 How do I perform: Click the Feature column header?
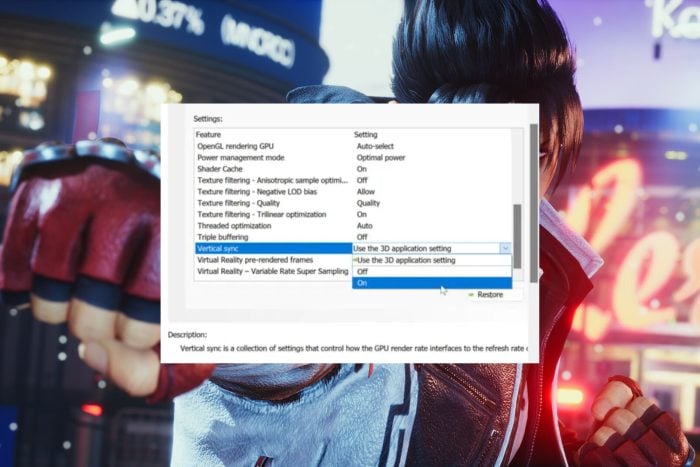coord(208,134)
